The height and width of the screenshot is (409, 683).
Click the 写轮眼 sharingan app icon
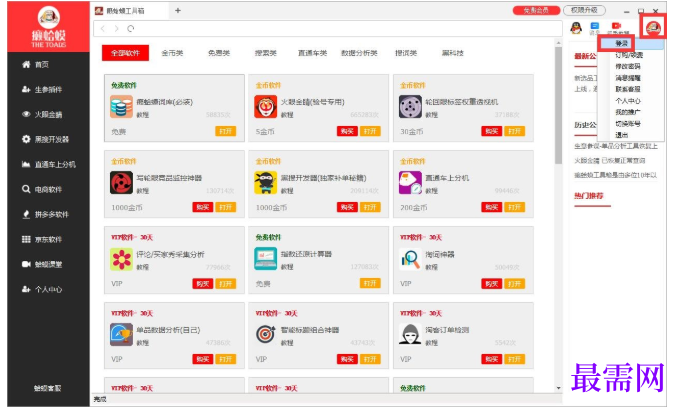coord(122,183)
